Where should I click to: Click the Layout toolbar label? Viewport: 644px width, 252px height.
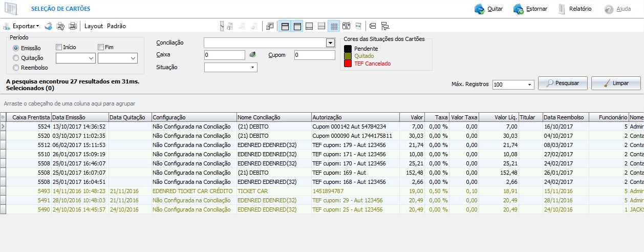click(94, 26)
